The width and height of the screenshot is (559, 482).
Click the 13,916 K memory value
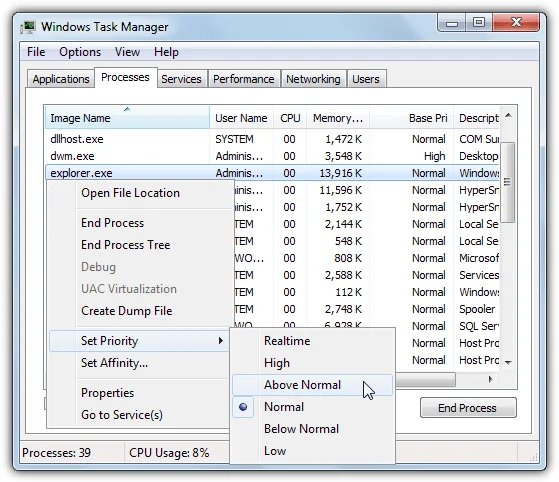(x=340, y=173)
